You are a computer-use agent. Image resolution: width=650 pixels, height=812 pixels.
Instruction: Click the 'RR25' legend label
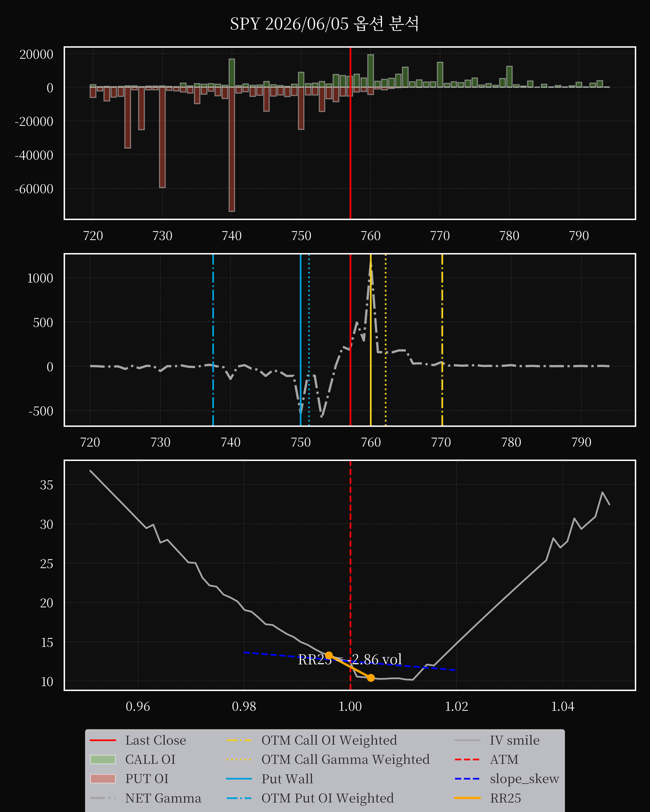pos(505,798)
